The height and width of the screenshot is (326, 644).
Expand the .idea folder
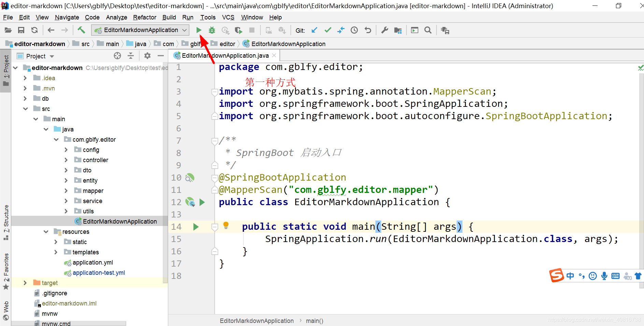[x=25, y=78]
